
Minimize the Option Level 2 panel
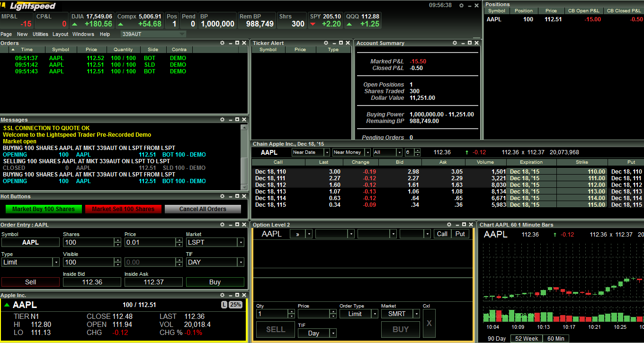[x=457, y=225]
